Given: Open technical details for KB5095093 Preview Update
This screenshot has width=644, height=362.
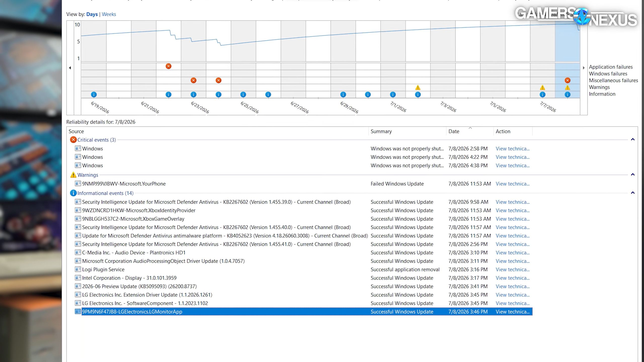Looking at the screenshot, I should (x=512, y=286).
